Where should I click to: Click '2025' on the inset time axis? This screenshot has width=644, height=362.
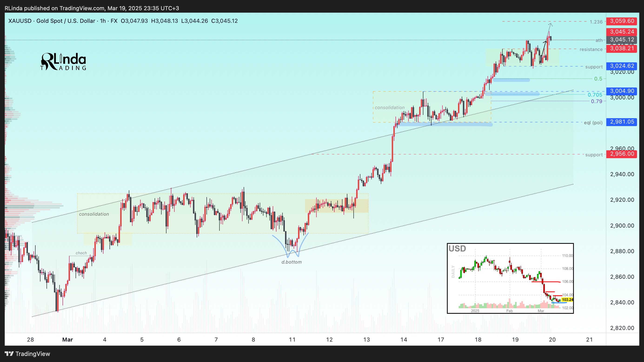coord(475,311)
